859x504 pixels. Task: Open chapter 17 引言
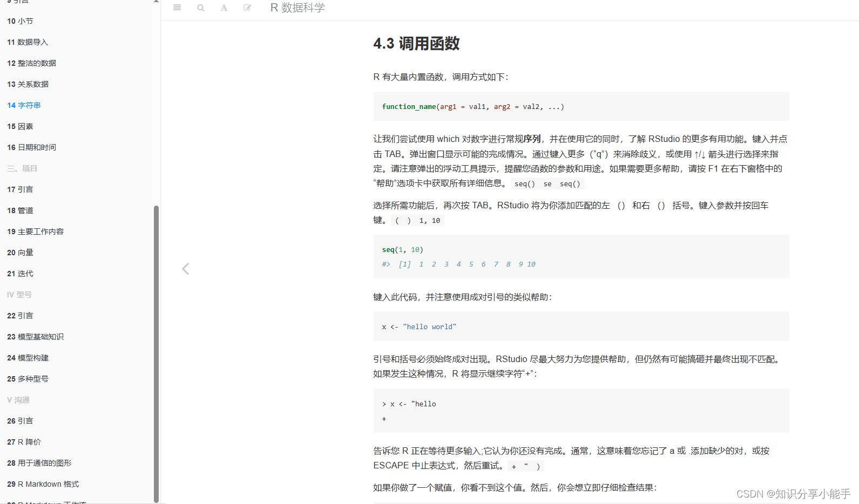[20, 189]
